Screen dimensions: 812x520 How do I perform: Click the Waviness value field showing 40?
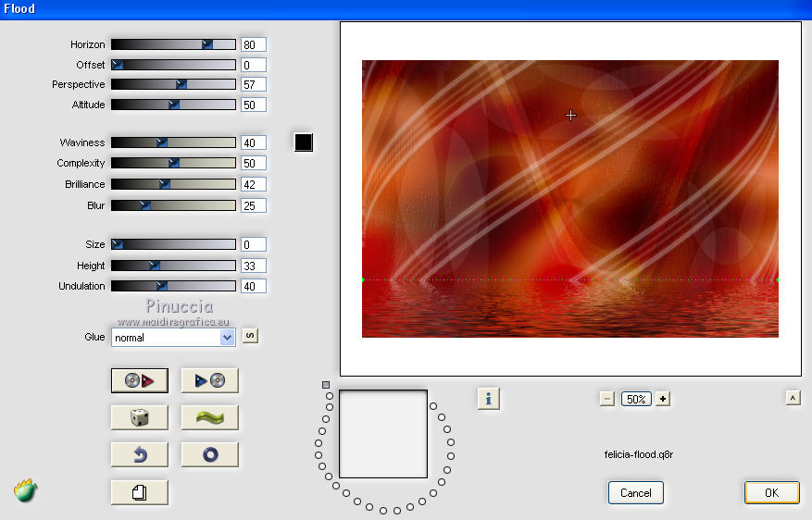254,142
